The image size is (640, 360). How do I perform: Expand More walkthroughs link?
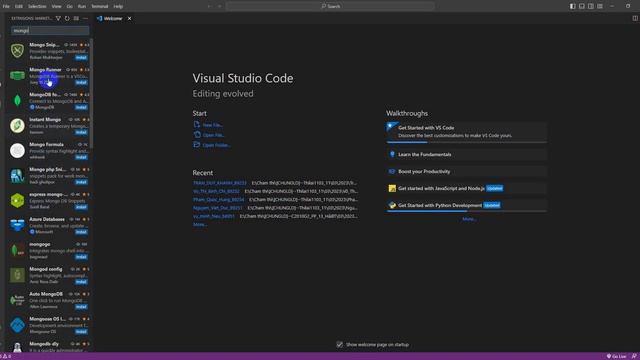(469, 219)
